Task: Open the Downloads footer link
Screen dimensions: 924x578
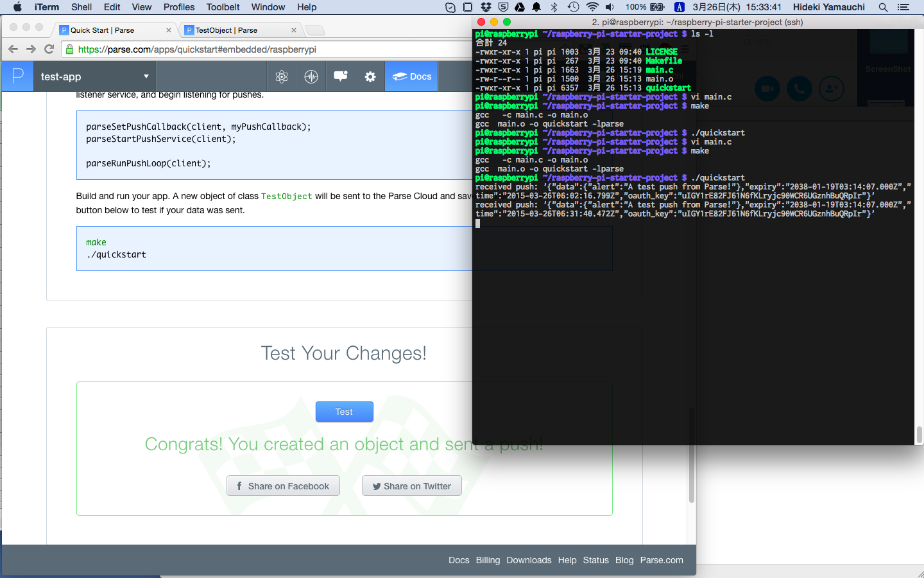Action: click(529, 560)
